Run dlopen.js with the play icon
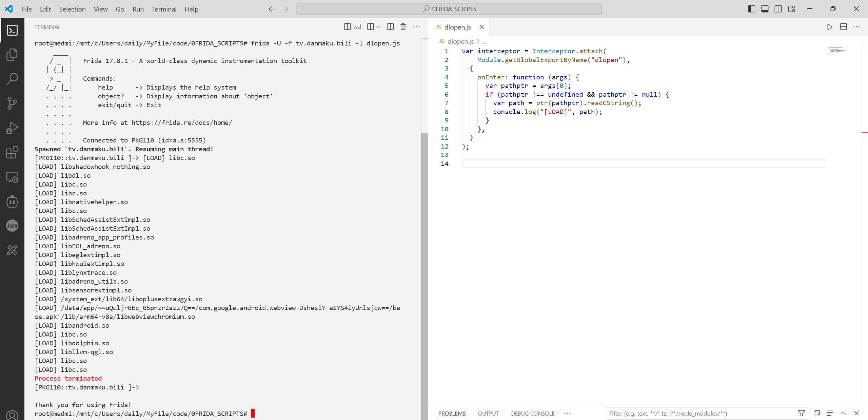868x420 pixels. click(x=829, y=27)
